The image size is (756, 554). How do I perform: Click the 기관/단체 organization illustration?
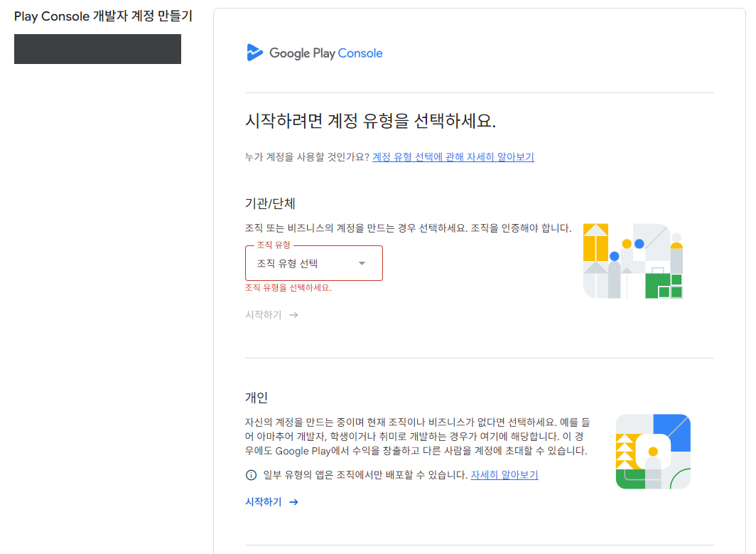tap(633, 261)
